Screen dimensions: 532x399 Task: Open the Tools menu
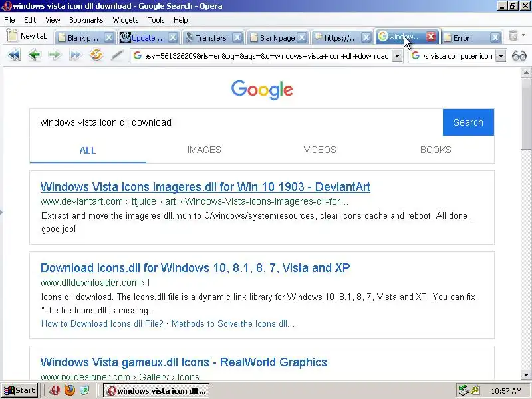point(156,20)
